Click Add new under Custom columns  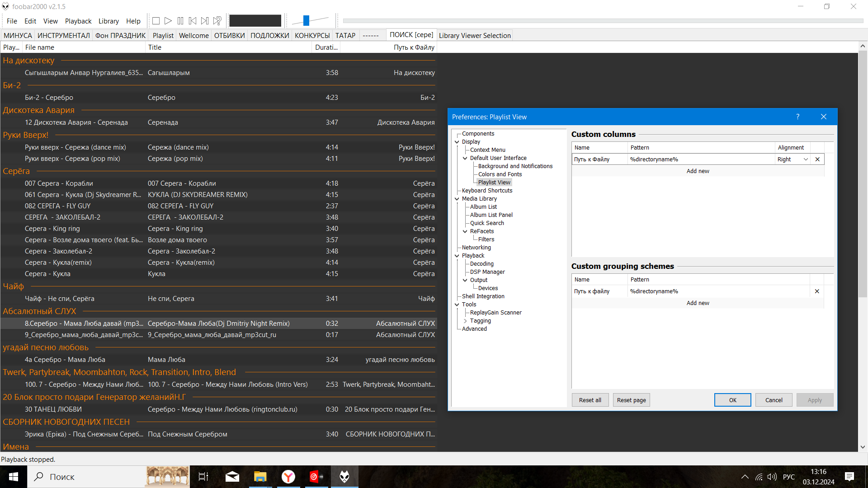point(698,171)
